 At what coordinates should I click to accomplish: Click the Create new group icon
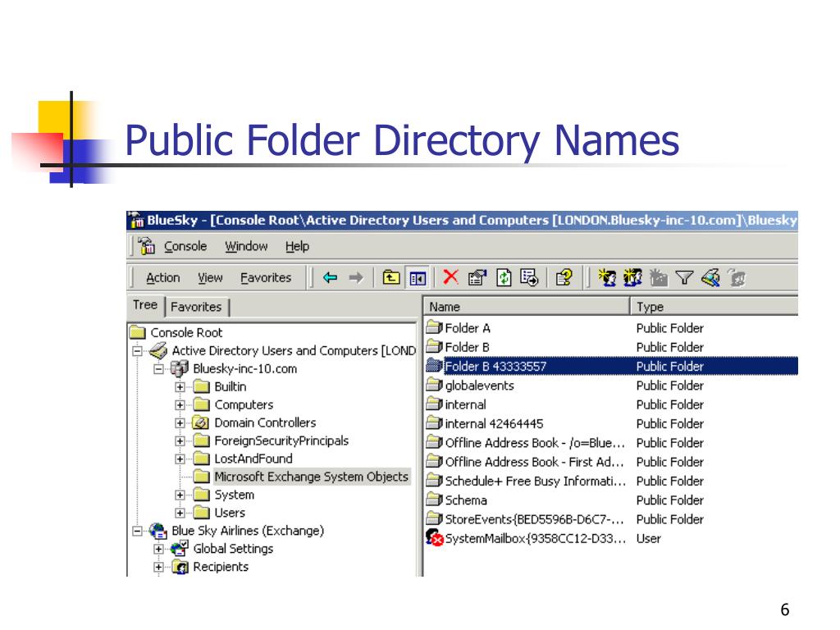coord(632,277)
